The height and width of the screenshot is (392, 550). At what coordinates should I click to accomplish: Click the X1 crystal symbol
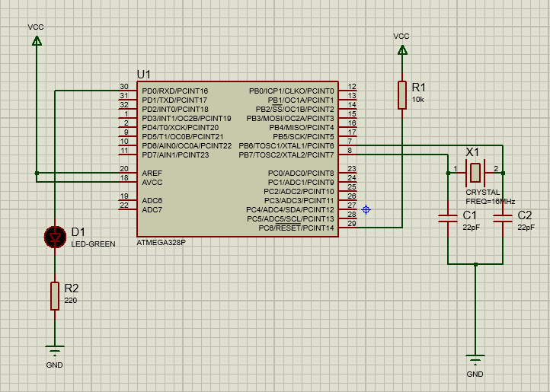475,173
